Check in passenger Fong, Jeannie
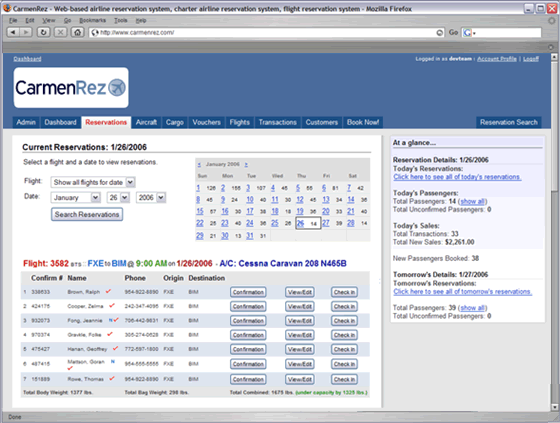This screenshot has width=560, height=423. coord(344,321)
